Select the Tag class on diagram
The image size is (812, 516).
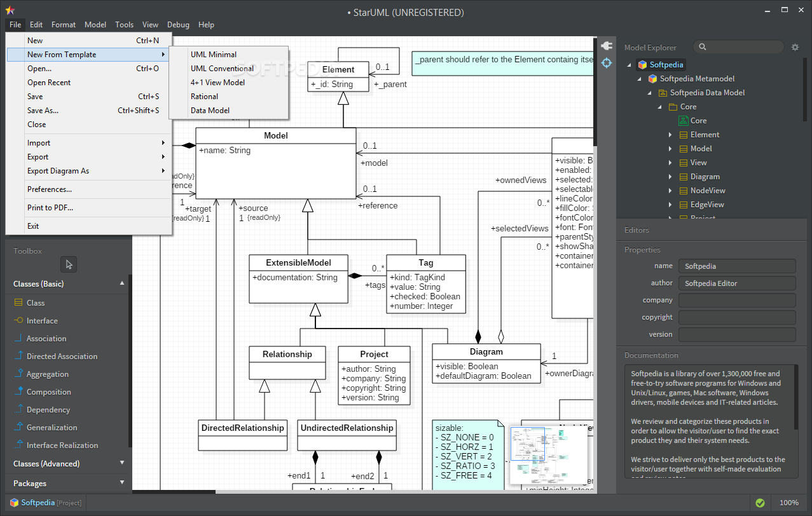[426, 283]
